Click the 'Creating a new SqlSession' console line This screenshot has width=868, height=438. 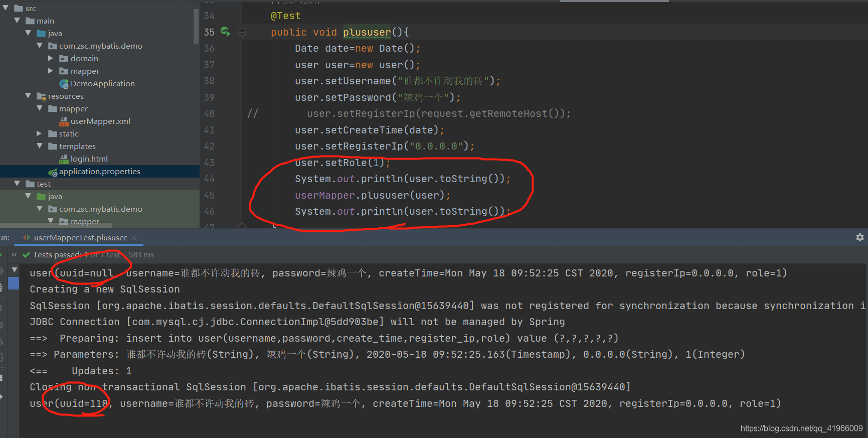click(x=105, y=289)
